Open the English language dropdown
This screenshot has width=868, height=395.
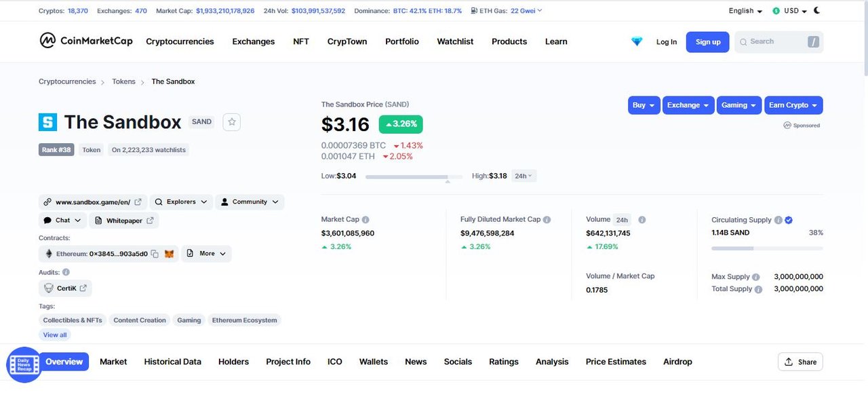pyautogui.click(x=745, y=11)
